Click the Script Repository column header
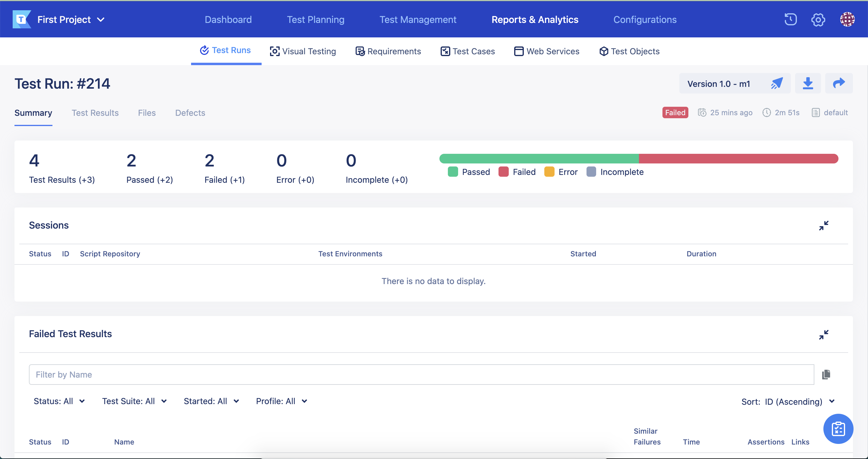The width and height of the screenshot is (868, 459). 110,254
